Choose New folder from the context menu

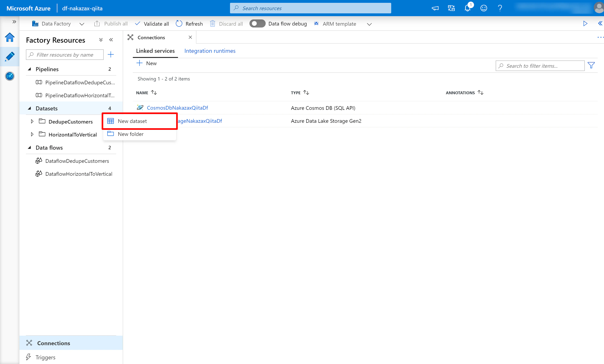click(x=140, y=134)
